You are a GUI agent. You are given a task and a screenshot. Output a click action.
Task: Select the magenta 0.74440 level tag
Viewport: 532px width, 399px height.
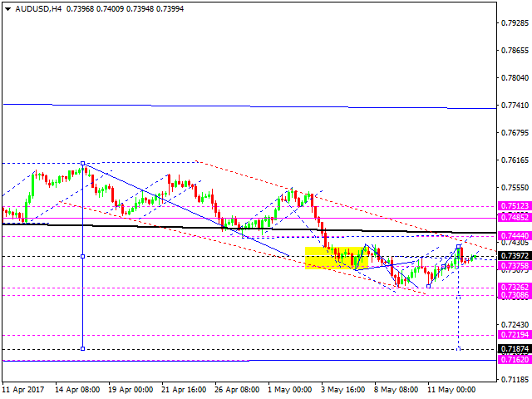[x=515, y=235]
